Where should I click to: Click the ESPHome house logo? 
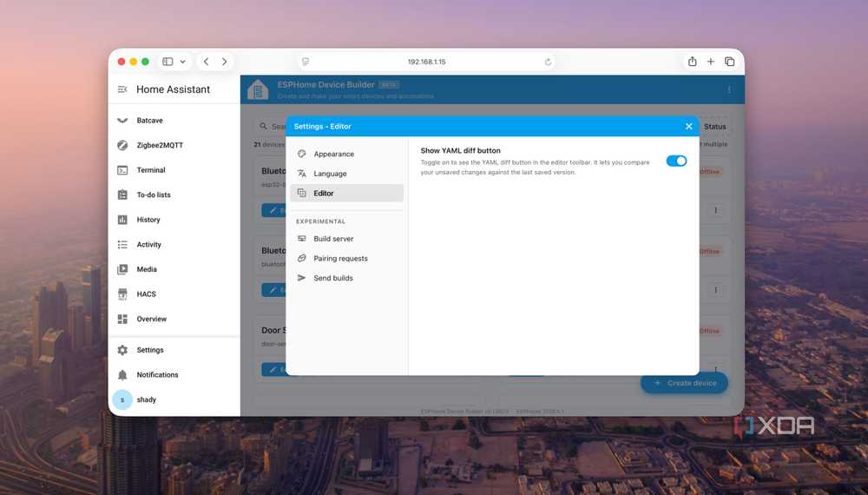pyautogui.click(x=258, y=89)
